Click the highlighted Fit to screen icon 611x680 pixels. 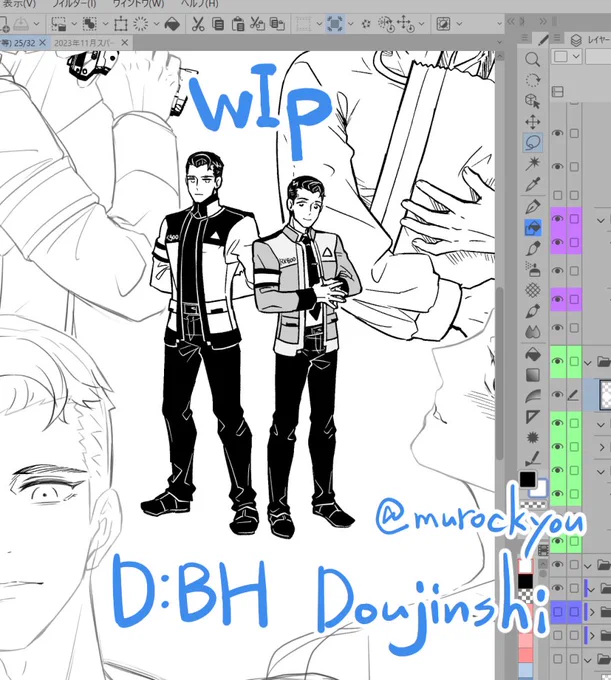click(335, 24)
